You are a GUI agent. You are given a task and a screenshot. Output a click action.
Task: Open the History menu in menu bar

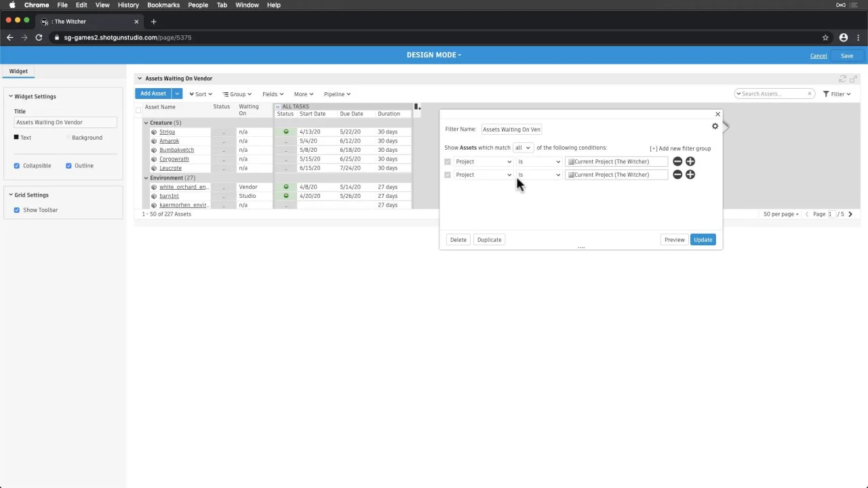[128, 5]
